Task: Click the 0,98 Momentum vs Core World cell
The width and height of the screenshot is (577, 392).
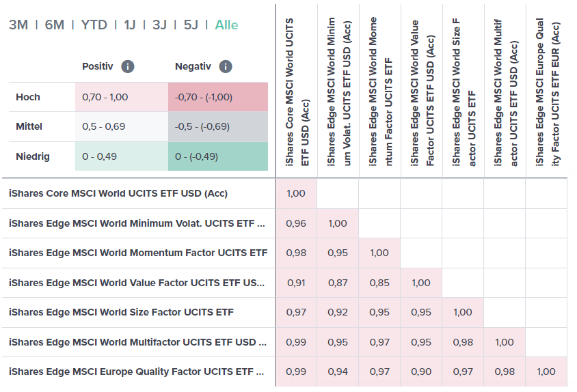Action: [296, 253]
